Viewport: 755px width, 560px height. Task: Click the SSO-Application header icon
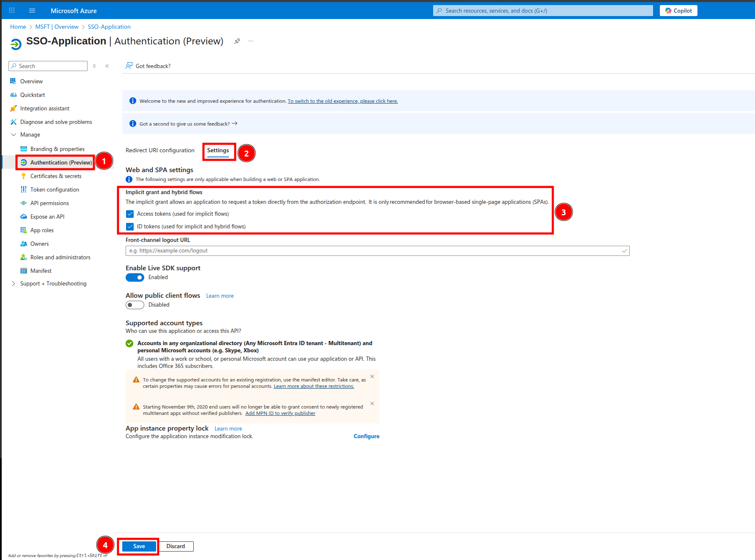[x=16, y=44]
